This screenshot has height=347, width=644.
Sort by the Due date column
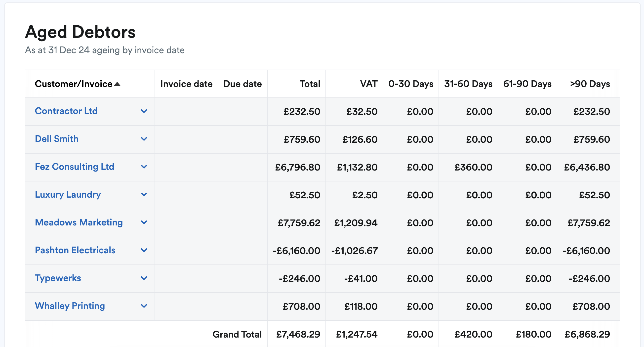tap(242, 84)
